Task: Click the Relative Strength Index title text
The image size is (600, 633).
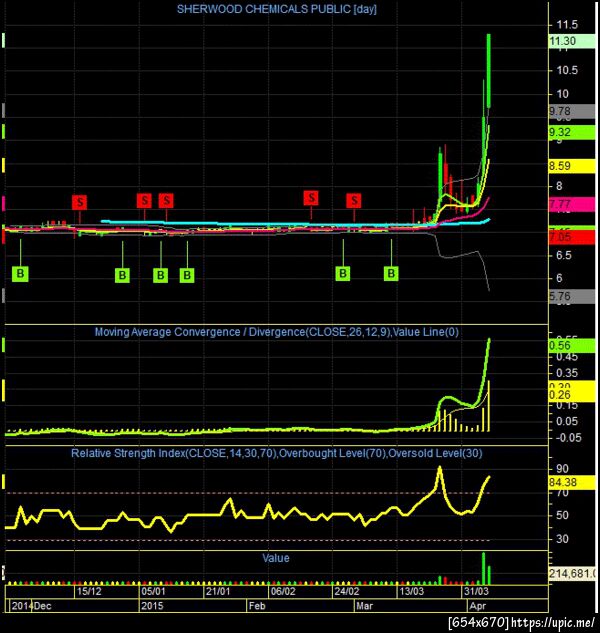Action: [x=277, y=453]
